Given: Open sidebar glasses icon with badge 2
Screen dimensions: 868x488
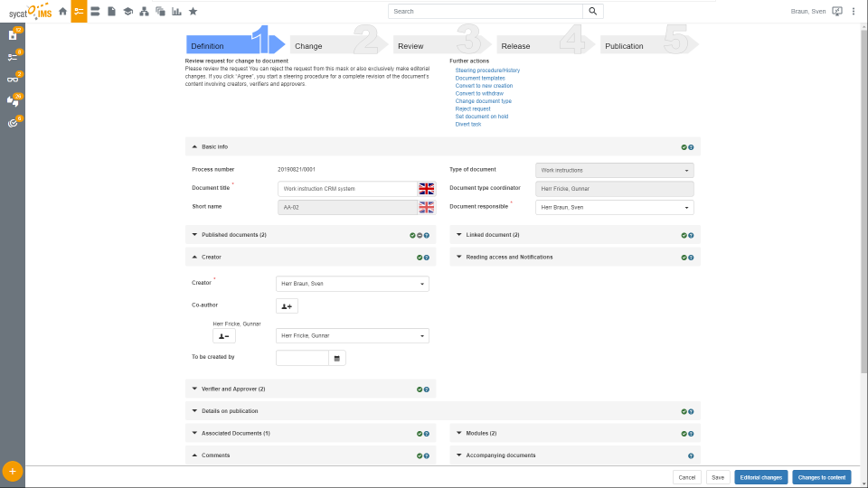Looking at the screenshot, I should click(13, 79).
